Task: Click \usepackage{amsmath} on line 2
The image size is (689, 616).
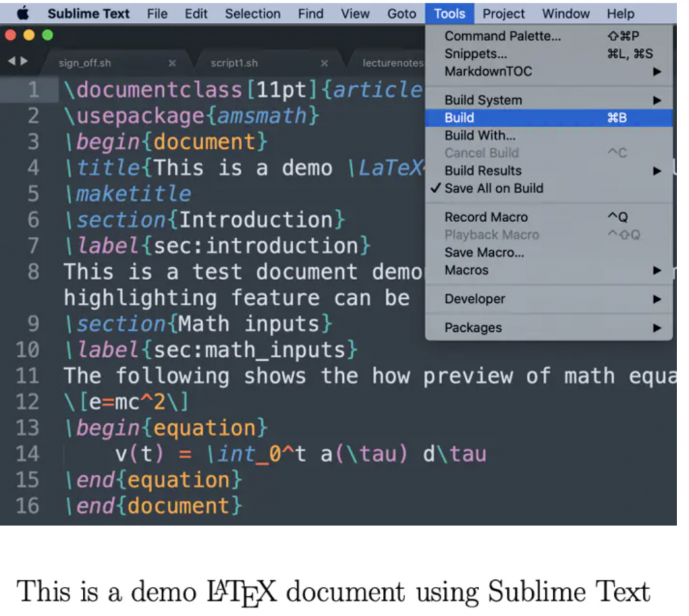Action: coord(192,116)
